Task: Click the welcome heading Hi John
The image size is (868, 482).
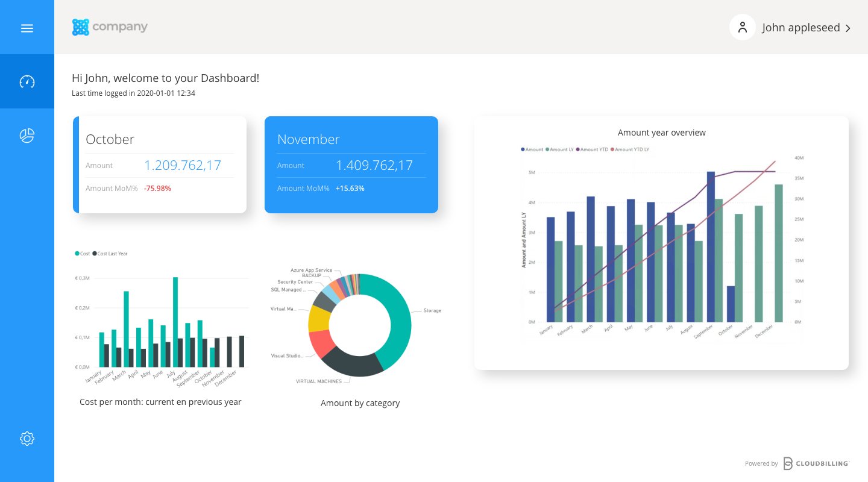Action: 166,78
